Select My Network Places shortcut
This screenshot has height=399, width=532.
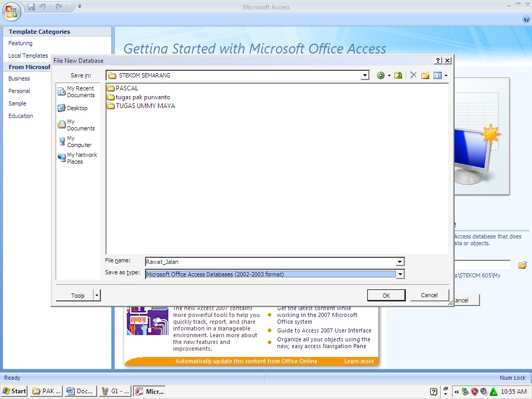78,158
